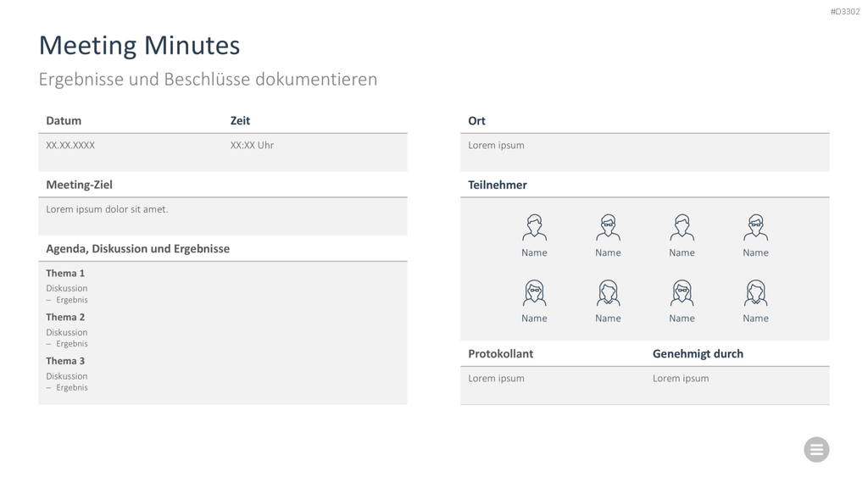Click the 'Thema 1' heading
This screenshot has width=868, height=488.
(x=65, y=274)
